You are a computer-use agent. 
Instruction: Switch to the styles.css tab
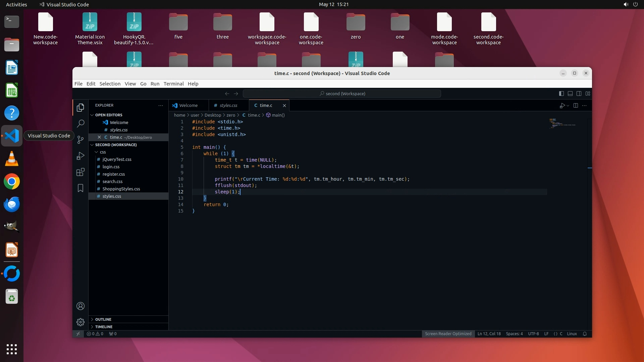(x=228, y=105)
